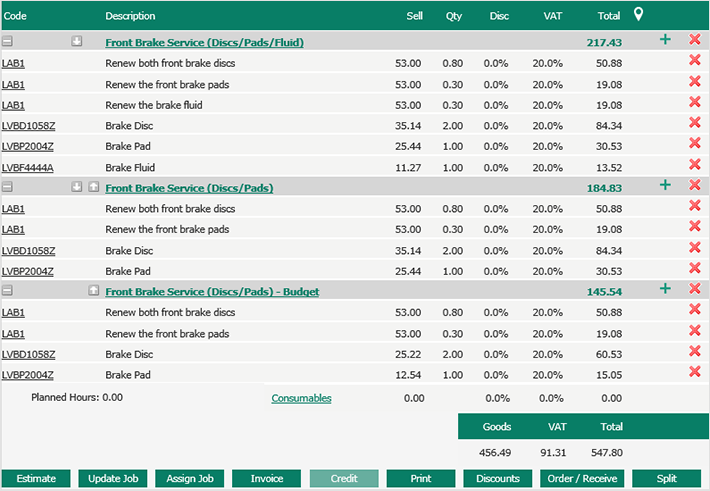Open the LVBF4444A part code link
The height and width of the screenshot is (491, 710).
point(28,167)
